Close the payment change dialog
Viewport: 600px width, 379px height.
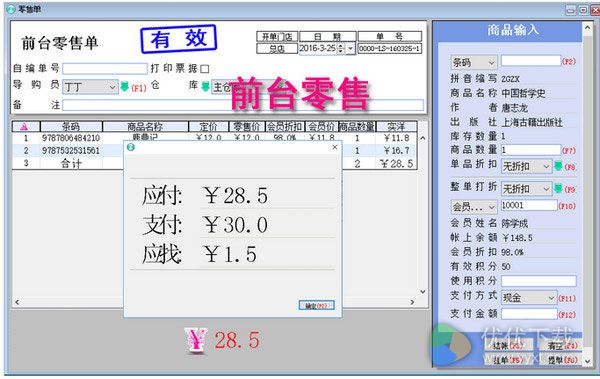pos(335,147)
